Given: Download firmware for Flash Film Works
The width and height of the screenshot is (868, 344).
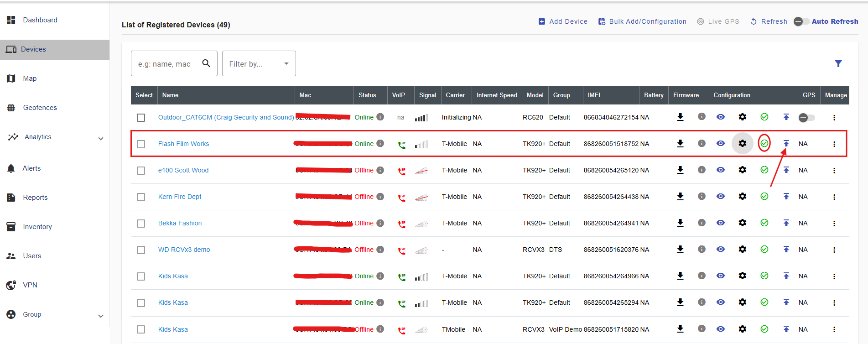Looking at the screenshot, I should (680, 144).
